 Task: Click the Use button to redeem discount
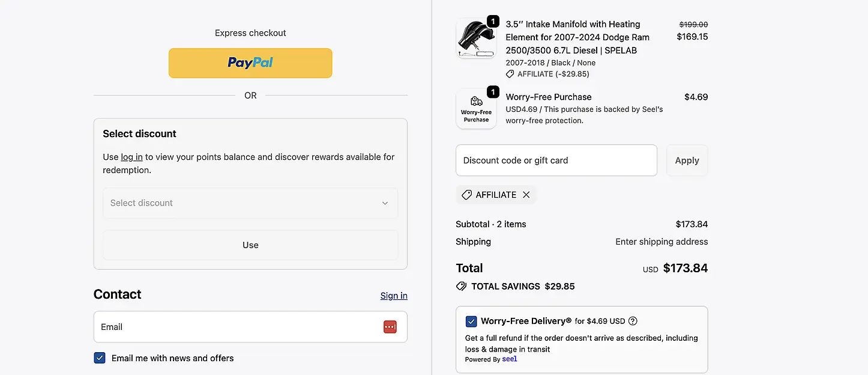point(250,245)
